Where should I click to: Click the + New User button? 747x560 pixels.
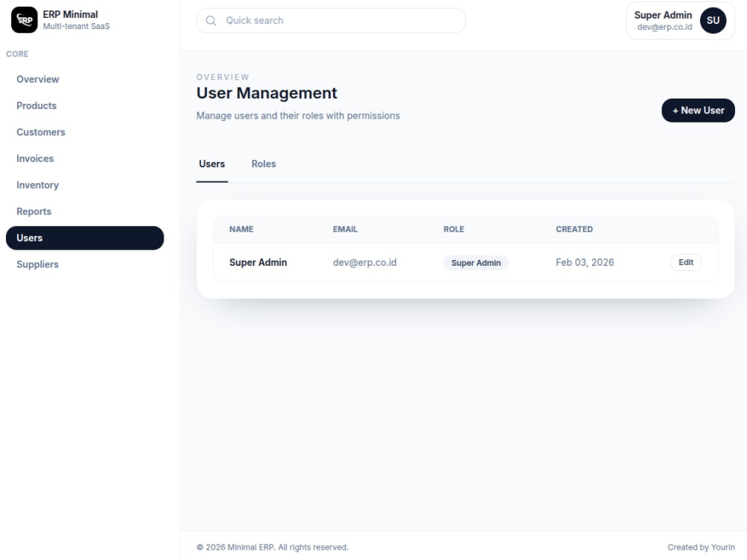click(698, 111)
